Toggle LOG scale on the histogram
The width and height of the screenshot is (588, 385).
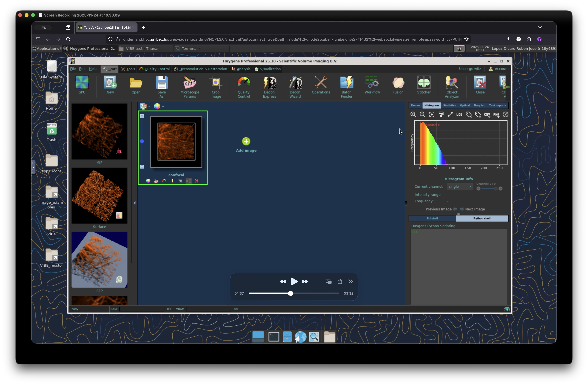(x=459, y=114)
